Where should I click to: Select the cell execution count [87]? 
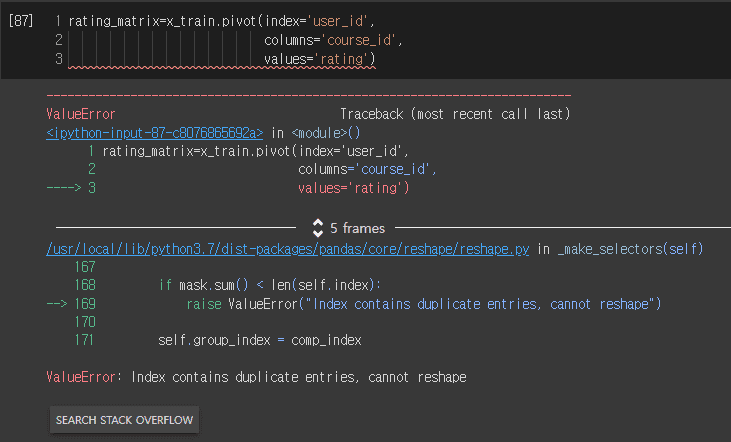(x=21, y=21)
